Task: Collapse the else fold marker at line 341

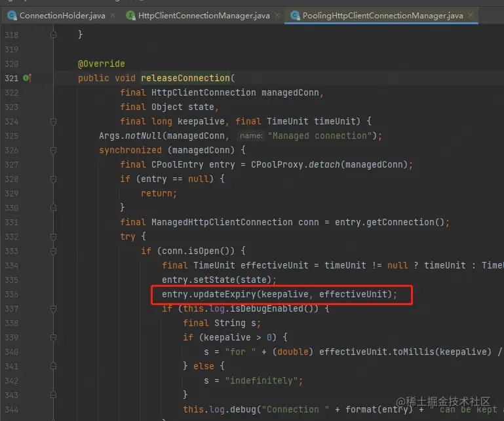Action: [x=53, y=366]
